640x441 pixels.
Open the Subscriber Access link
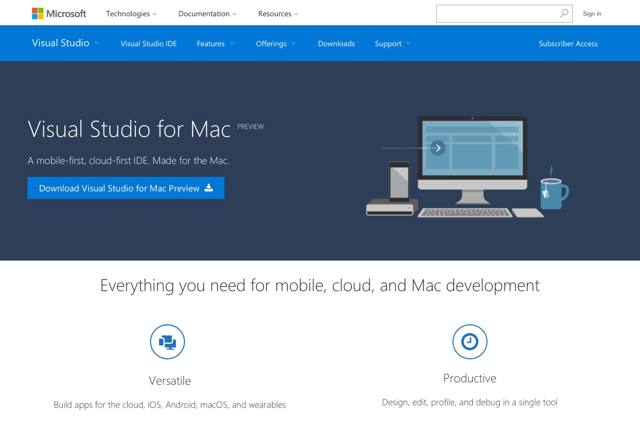tap(567, 44)
